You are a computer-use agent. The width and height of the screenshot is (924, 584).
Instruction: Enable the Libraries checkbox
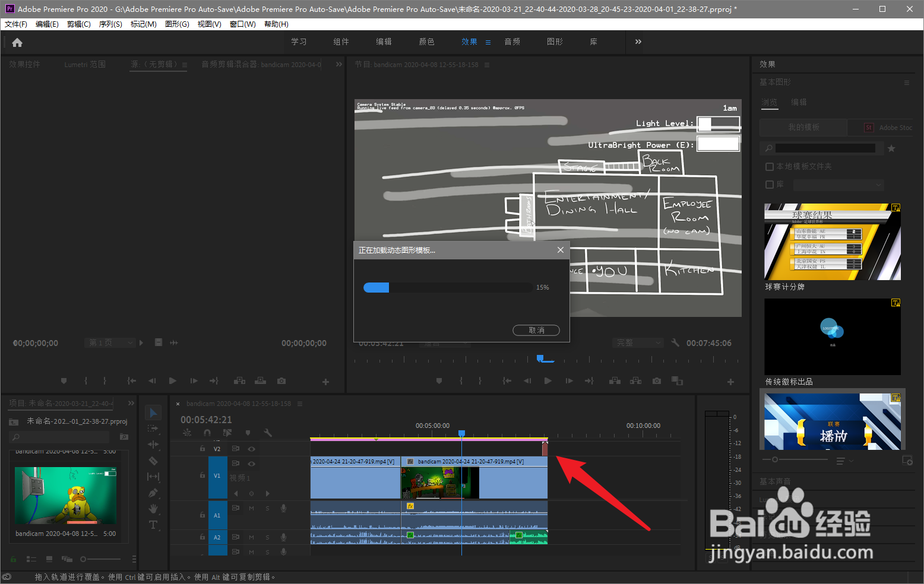point(770,185)
